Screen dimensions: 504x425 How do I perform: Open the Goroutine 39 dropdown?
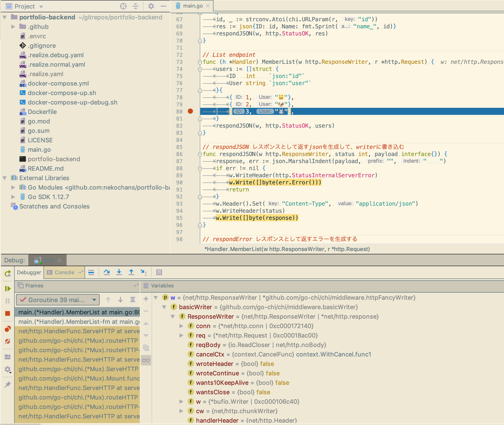click(58, 300)
